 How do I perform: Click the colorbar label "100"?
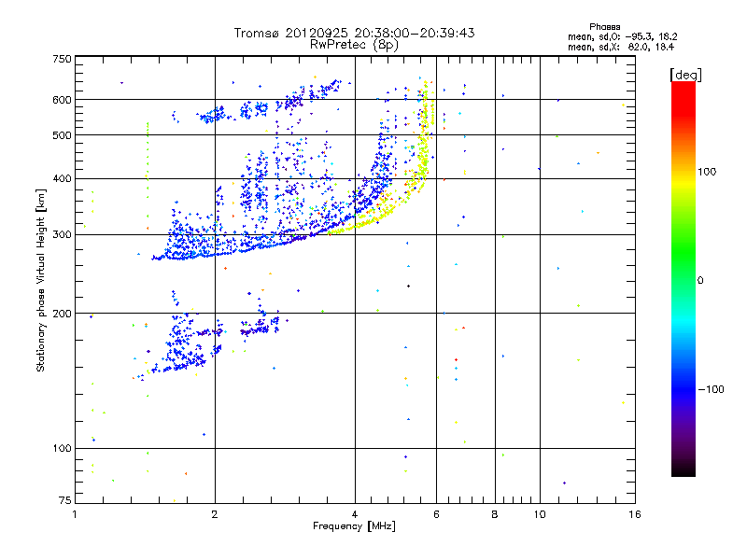tap(707, 172)
